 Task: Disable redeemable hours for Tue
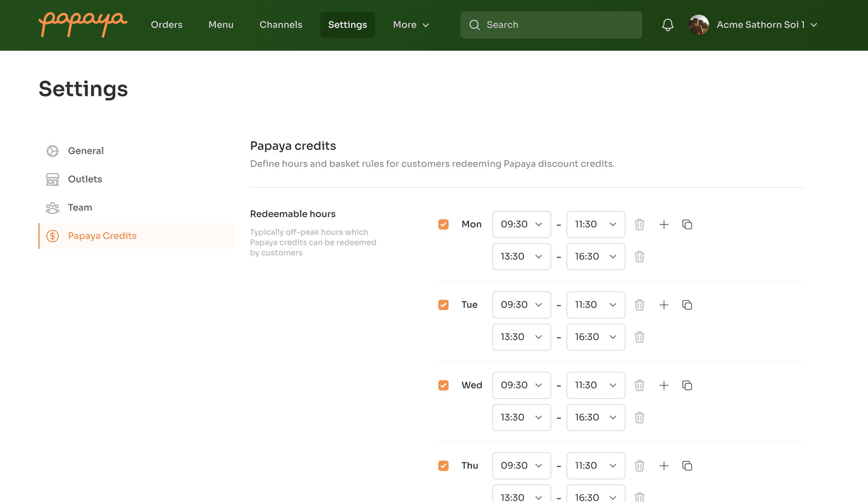(x=443, y=305)
